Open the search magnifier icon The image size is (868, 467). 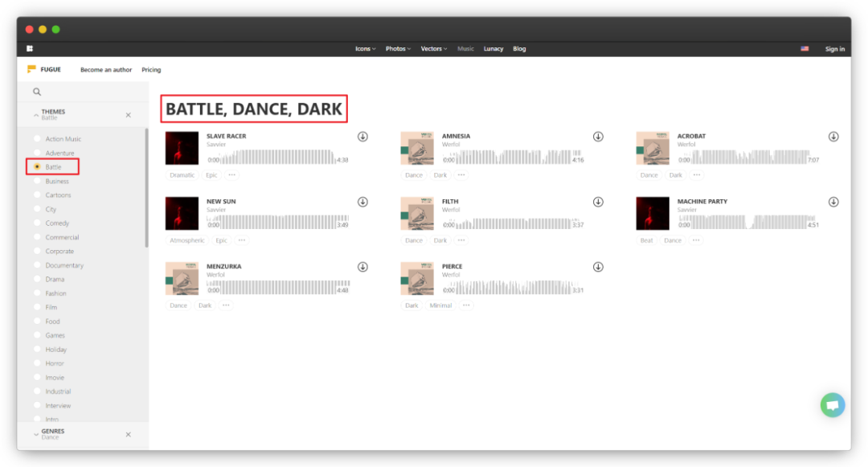pos(37,92)
